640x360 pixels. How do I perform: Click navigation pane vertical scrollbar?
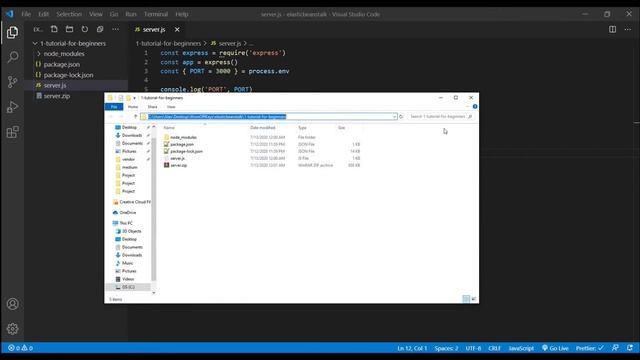pos(153,209)
